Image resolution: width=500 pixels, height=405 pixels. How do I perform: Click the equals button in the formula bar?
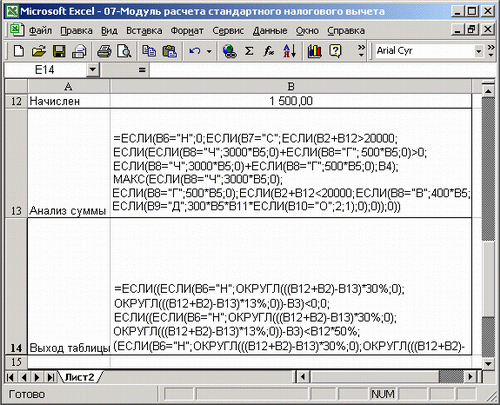(x=142, y=70)
